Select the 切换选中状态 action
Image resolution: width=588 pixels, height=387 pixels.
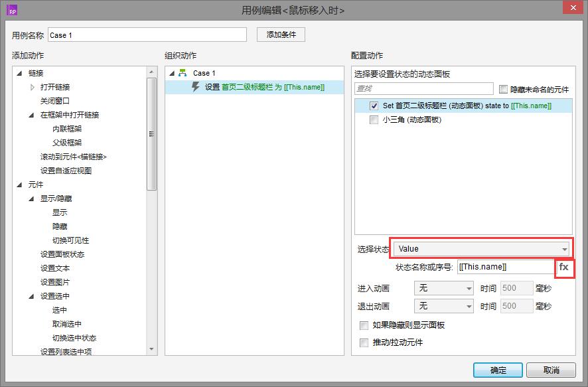(x=74, y=338)
